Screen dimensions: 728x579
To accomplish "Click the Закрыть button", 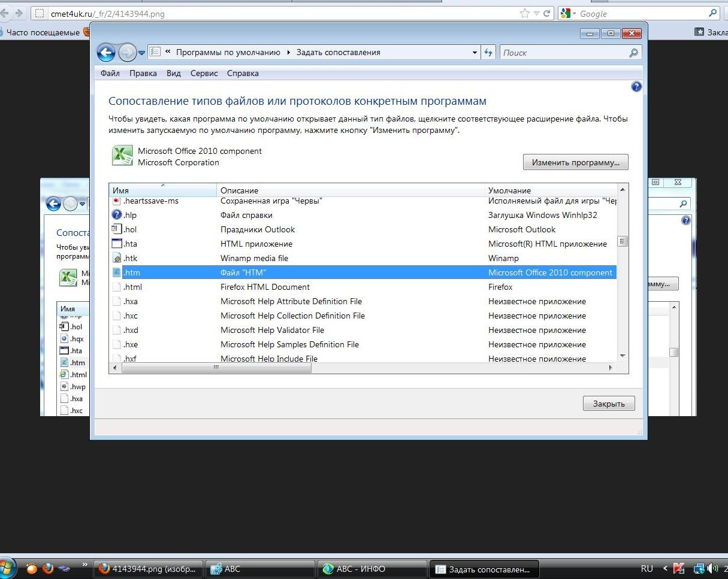I will 609,404.
